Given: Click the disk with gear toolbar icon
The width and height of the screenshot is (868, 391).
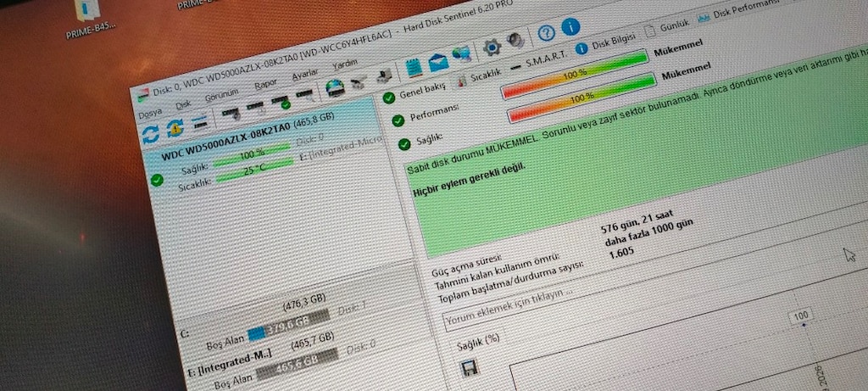Looking at the screenshot, I should 231,113.
